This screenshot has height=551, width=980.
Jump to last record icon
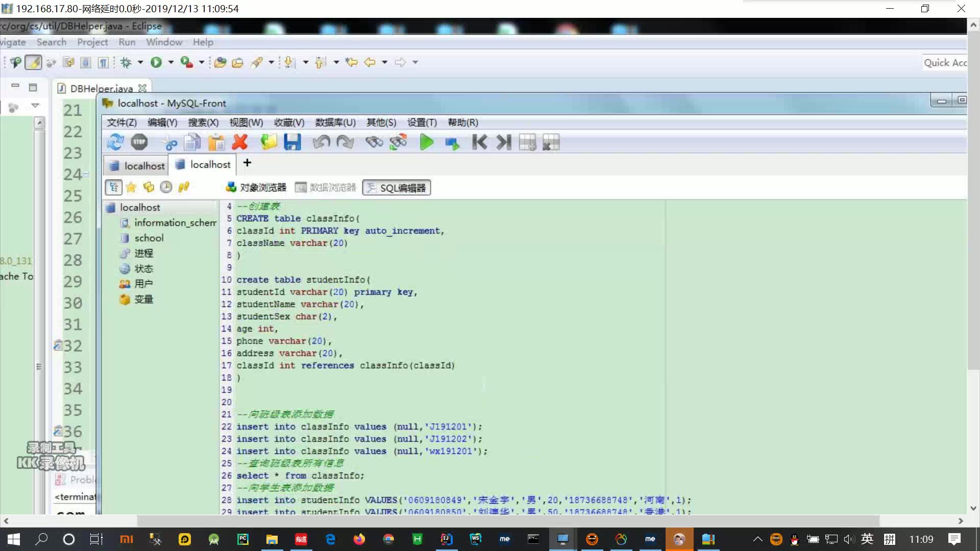503,142
